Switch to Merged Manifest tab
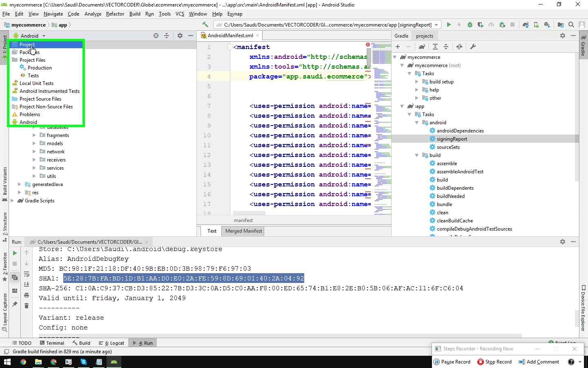Viewport: 588px width, 368px height. 243,231
